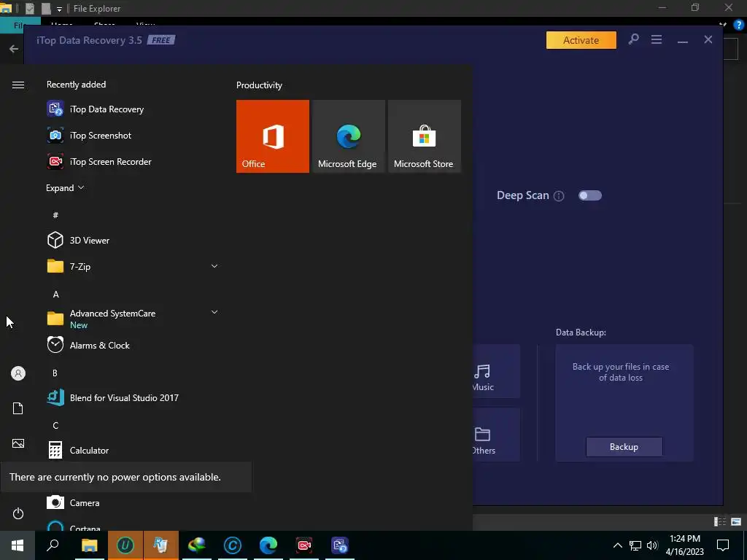Click the Office tile
Viewport: 747px width, 560px height.
(273, 136)
